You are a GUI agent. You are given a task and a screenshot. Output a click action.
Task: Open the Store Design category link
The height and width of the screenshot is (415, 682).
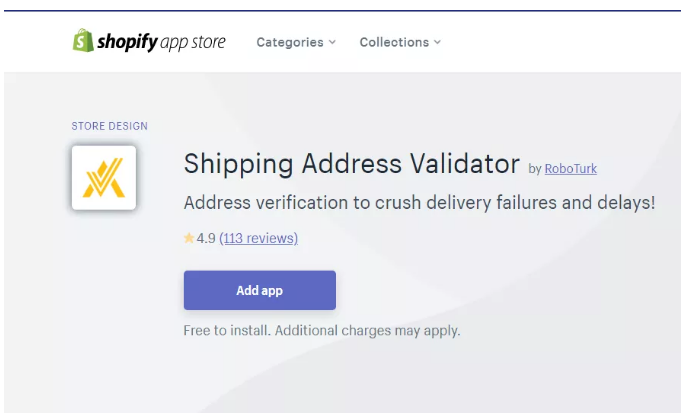tap(109, 126)
